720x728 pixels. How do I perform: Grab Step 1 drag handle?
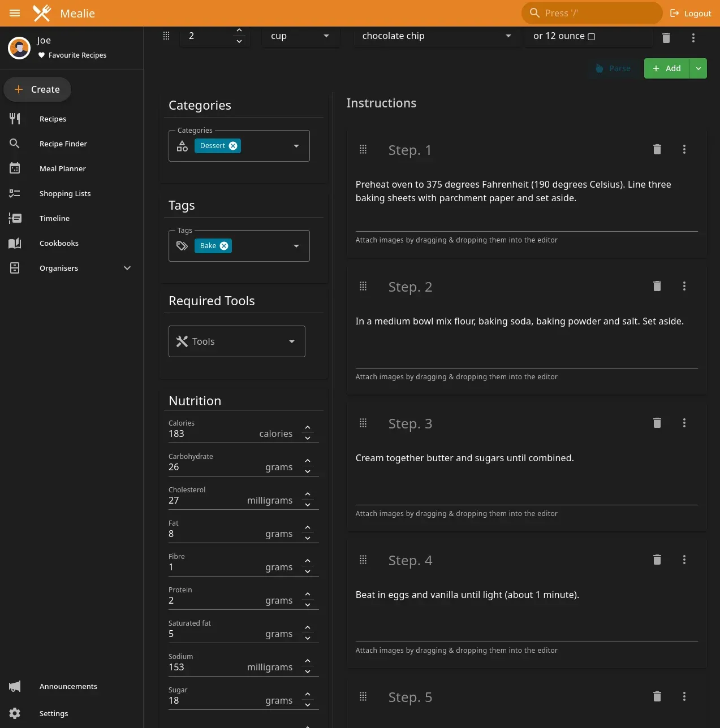coord(363,149)
